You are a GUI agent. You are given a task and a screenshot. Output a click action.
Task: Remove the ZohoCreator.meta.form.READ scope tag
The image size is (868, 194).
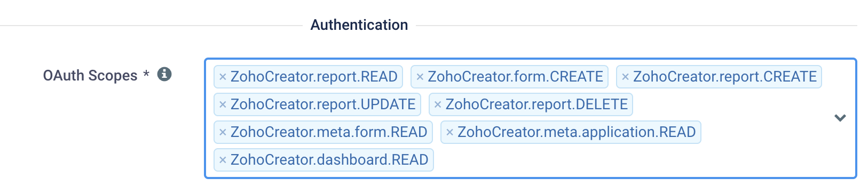223,133
